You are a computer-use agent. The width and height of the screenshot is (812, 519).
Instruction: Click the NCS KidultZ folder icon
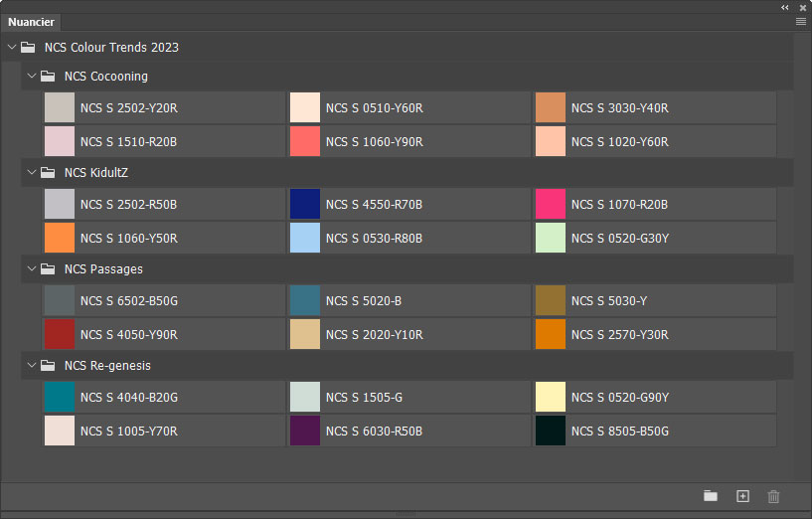pos(48,172)
